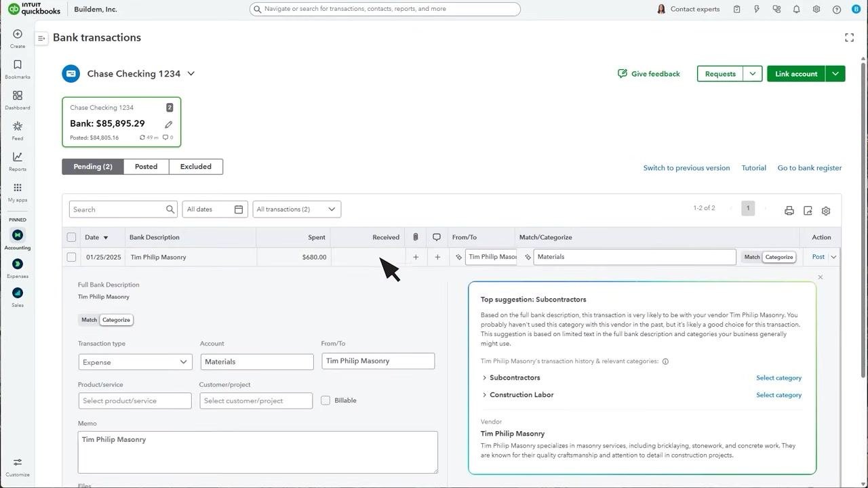The width and height of the screenshot is (868, 488).
Task: Open the help question mark icon
Action: (837, 9)
